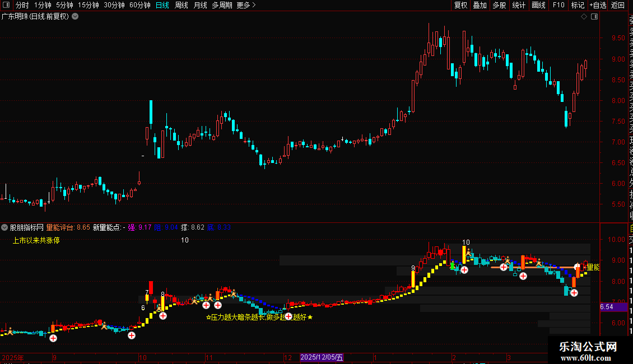
Task: Switch to the 月线 monthly tab
Action: pyautogui.click(x=200, y=5)
